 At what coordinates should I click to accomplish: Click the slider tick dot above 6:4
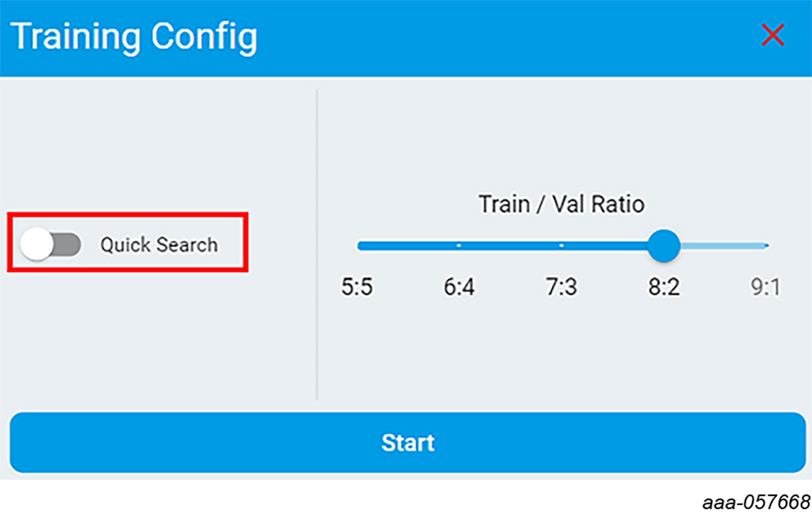point(459,245)
